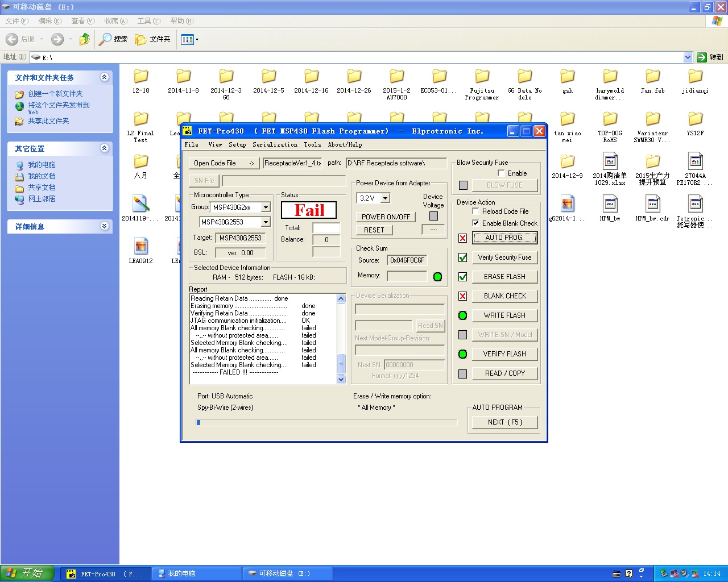728x582 pixels.
Task: Click the Up folder icon in Explorer toolbar
Action: tap(85, 39)
